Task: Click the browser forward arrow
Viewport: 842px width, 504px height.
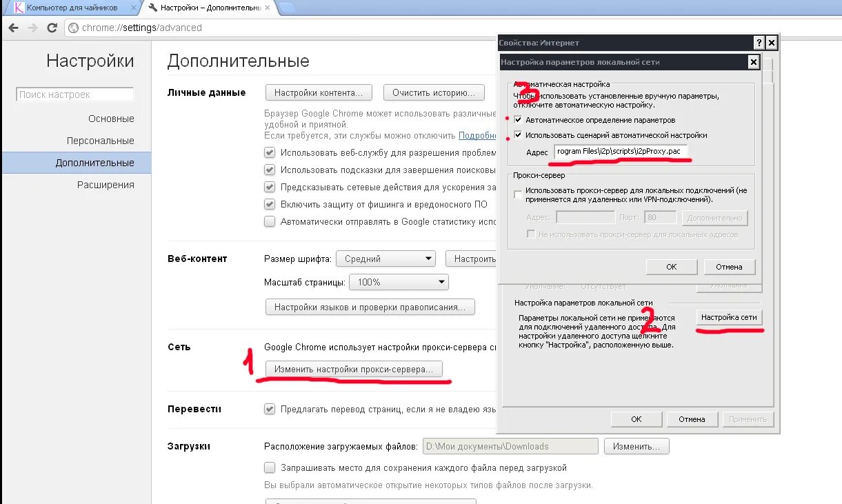Action: pyautogui.click(x=32, y=28)
